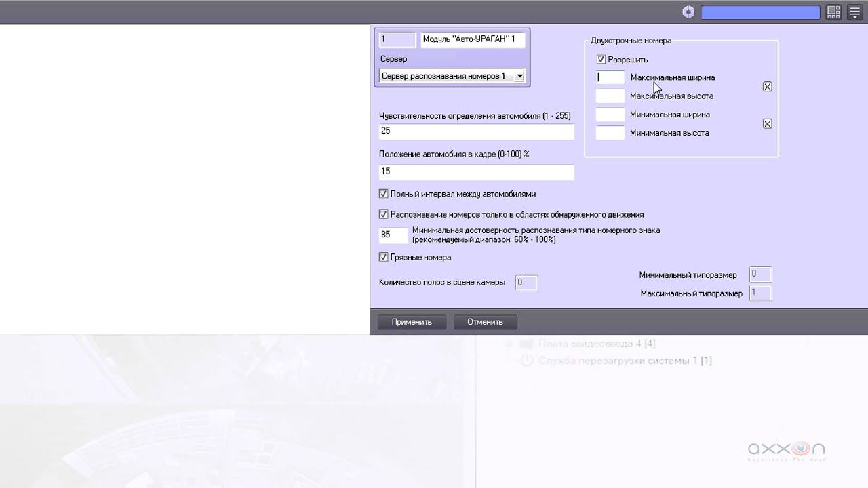
Task: Open the menu list icon with arrow
Action: point(855,12)
